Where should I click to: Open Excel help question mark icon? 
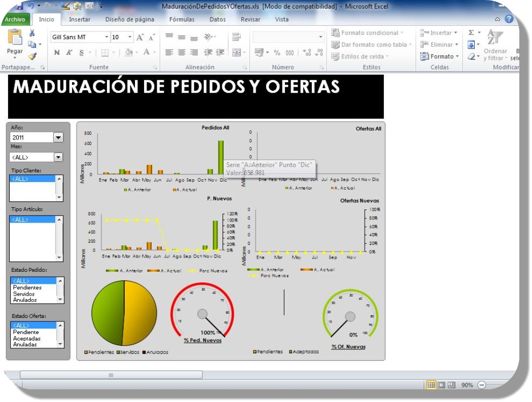509,19
